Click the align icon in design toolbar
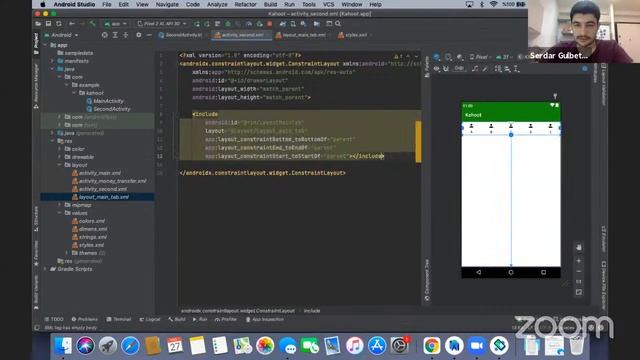Screen dimensions: 640x360 click(507, 69)
